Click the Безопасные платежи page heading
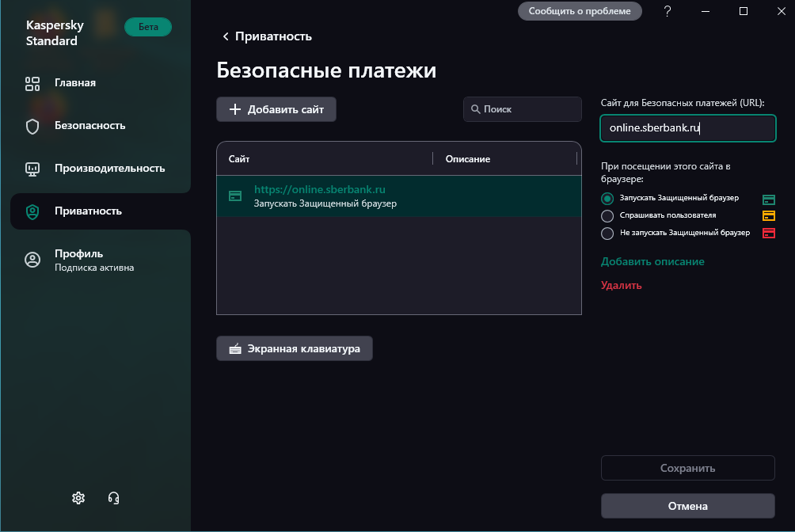 326,70
